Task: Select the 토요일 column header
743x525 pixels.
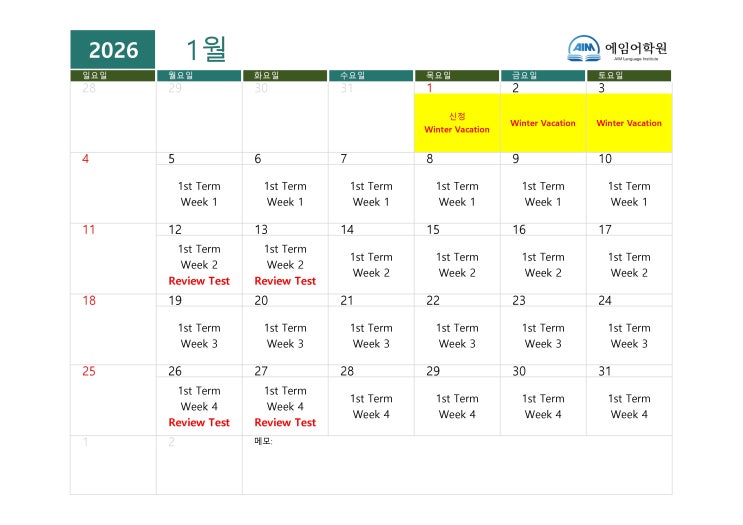Action: [629, 75]
